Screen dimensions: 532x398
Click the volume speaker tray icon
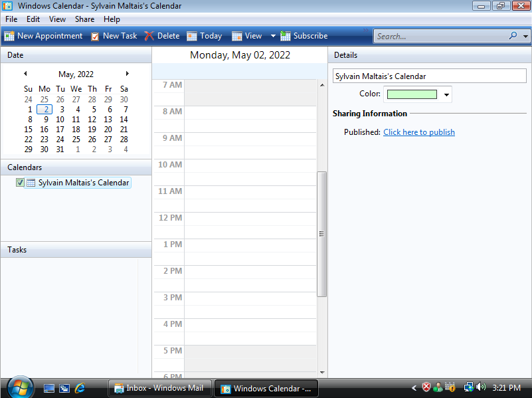[481, 387]
